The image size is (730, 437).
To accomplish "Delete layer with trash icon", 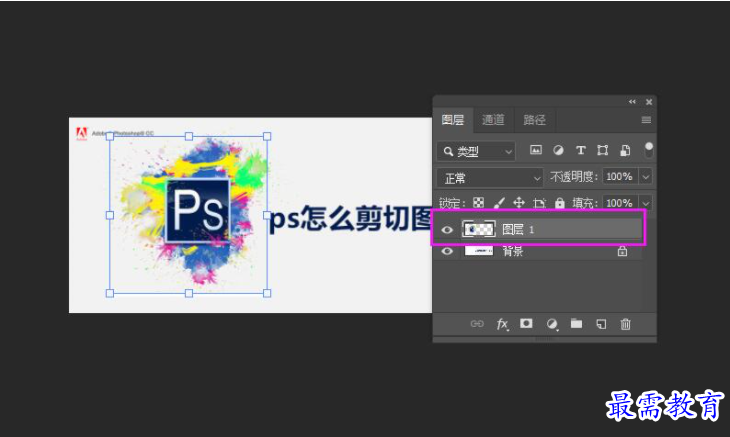I will (625, 324).
